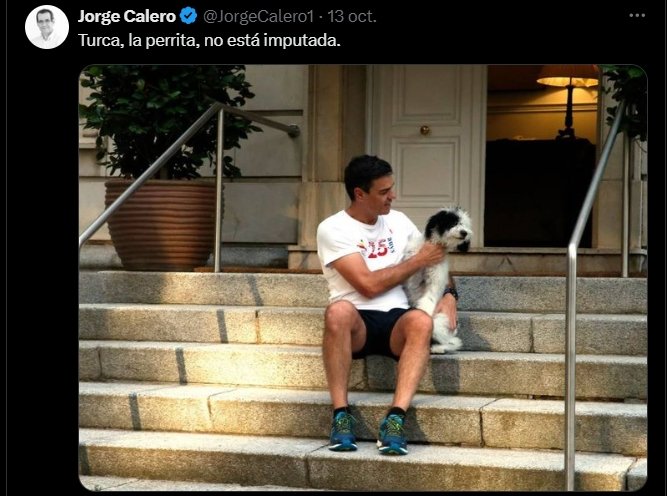Open Jorge Calero's profile avatar
The image size is (667, 496).
point(47,27)
